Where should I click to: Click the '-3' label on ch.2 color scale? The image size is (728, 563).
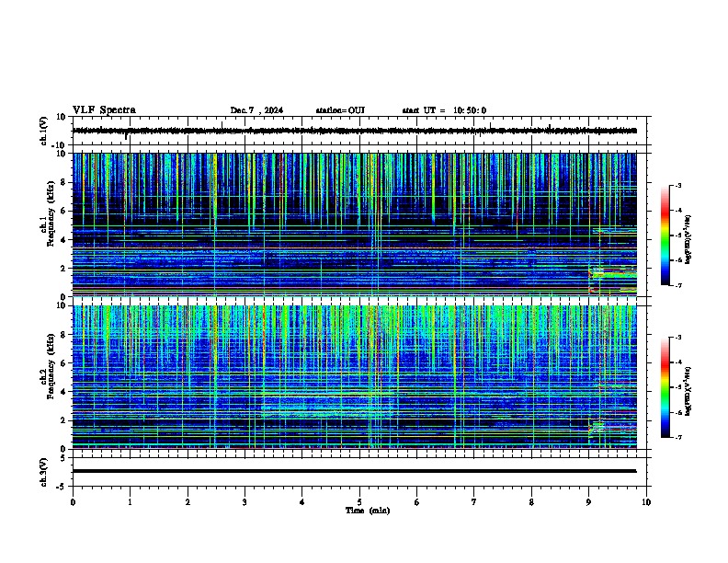pos(677,338)
